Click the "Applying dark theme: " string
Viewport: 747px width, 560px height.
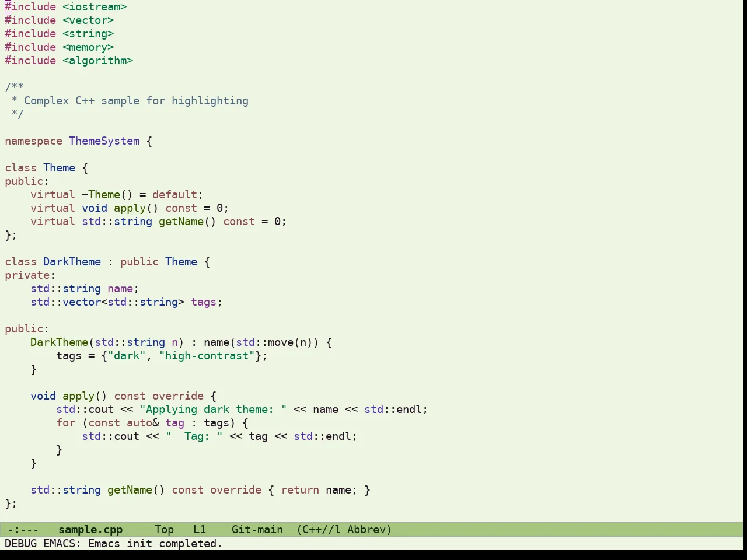click(x=213, y=409)
